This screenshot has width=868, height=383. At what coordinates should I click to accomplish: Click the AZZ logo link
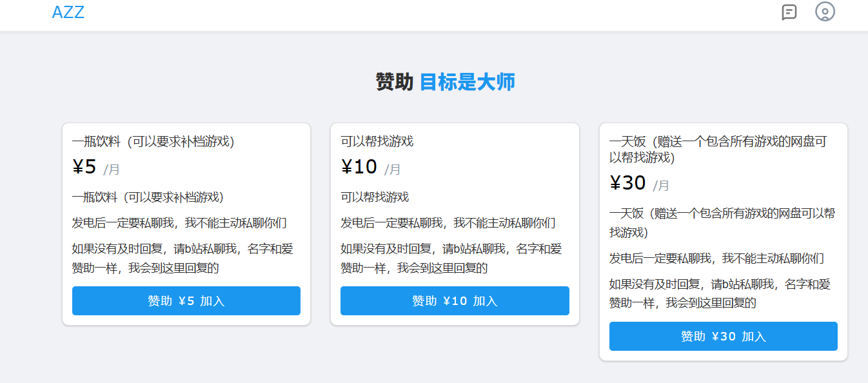pyautogui.click(x=68, y=12)
